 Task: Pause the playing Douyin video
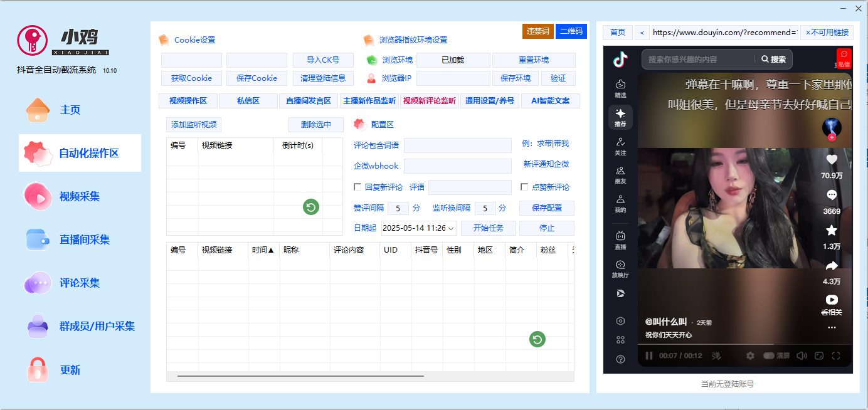click(648, 355)
